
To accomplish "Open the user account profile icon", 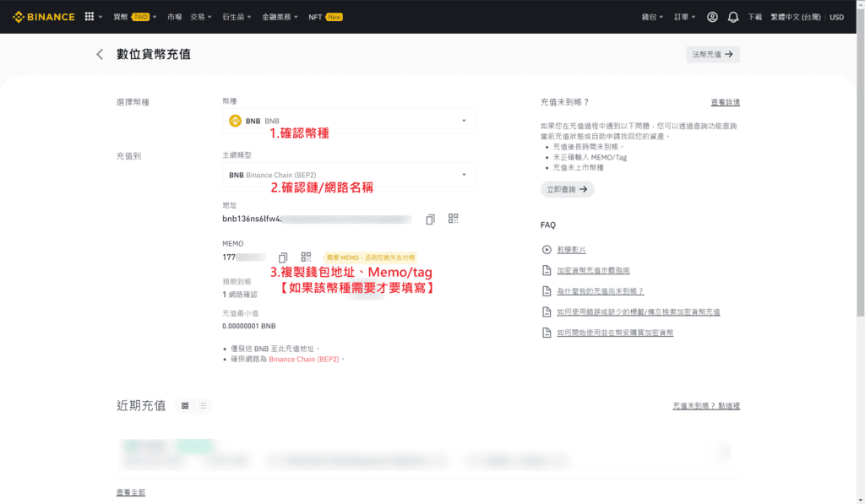I will click(x=712, y=17).
